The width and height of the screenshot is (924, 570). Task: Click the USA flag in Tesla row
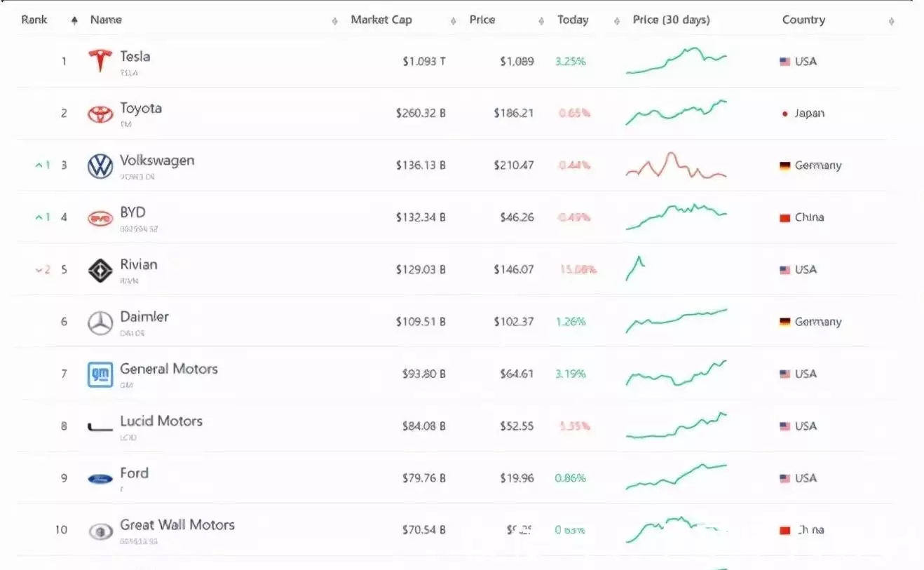click(x=785, y=62)
